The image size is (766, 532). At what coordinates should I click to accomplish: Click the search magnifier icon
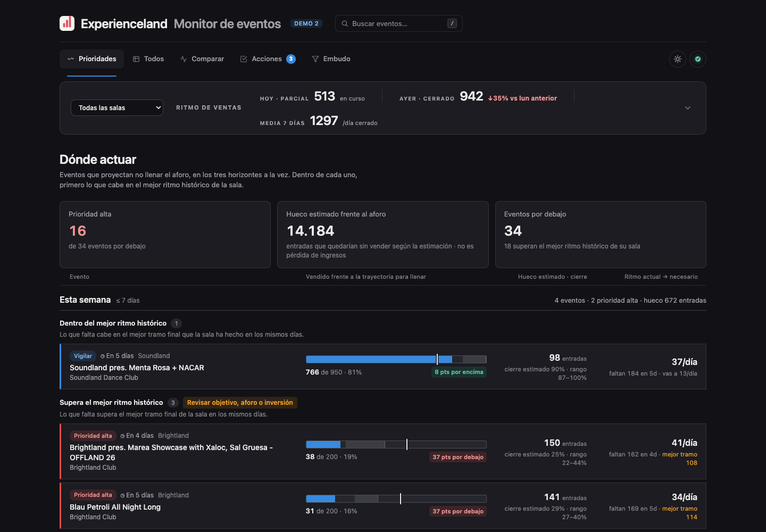point(345,23)
